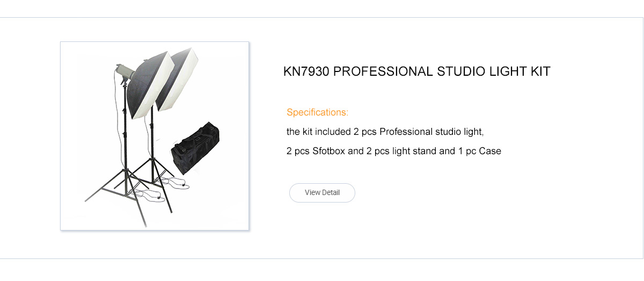Click 'Professional studio light' in the description
The width and height of the screenshot is (644, 281).
(x=431, y=132)
